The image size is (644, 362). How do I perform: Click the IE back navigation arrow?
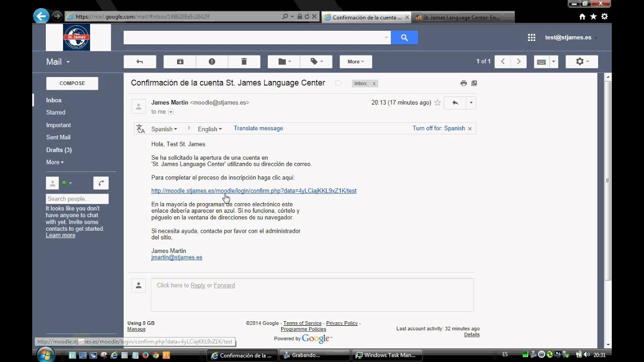[41, 16]
